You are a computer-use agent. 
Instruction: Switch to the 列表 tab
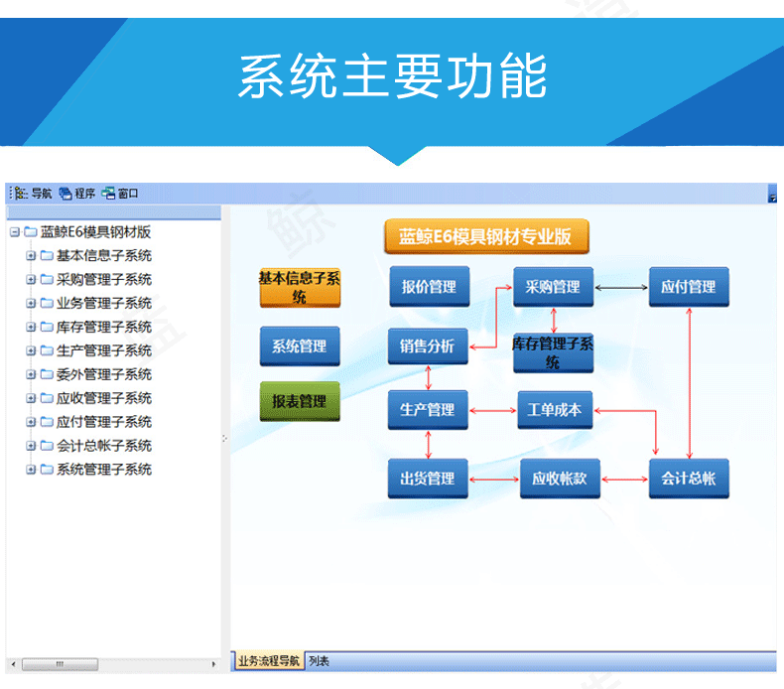click(319, 661)
